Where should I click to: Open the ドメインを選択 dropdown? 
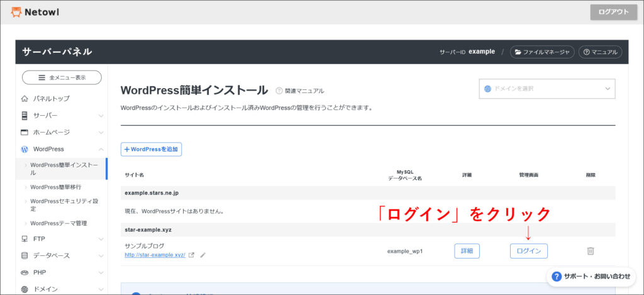point(547,89)
